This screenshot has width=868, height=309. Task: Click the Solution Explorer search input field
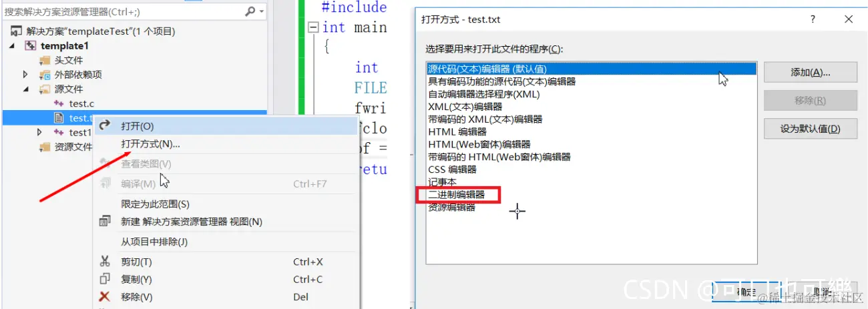point(123,11)
